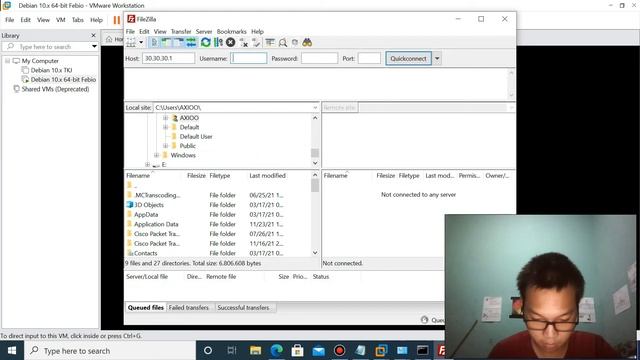Click the Cortana circle icon on the taskbar

[x=208, y=350]
